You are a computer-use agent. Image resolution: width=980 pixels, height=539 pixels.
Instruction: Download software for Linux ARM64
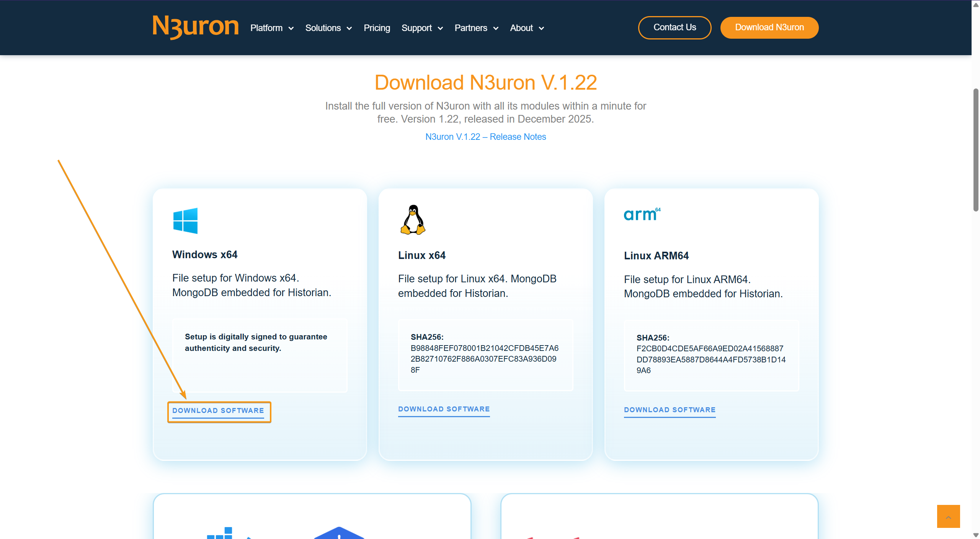point(670,410)
